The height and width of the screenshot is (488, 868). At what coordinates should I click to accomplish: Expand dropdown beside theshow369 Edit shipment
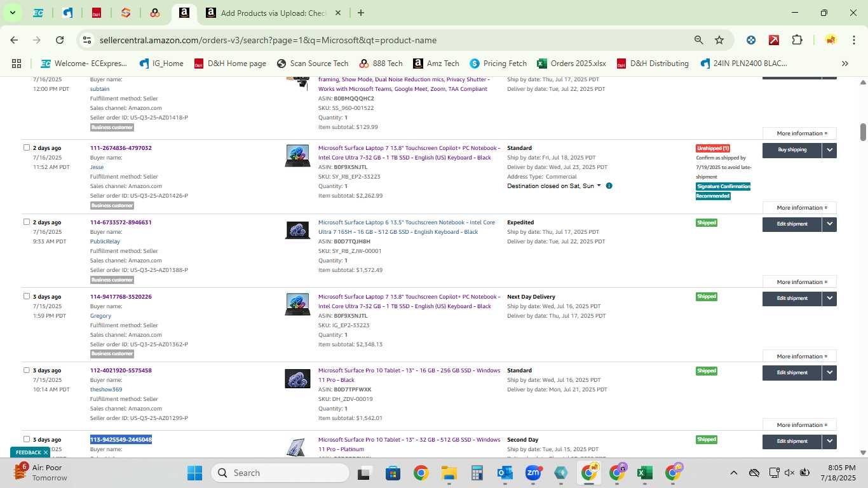[829, 373]
